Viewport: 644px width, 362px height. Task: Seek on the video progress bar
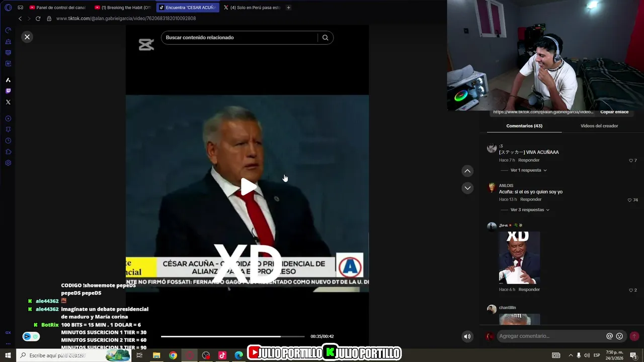(x=232, y=336)
